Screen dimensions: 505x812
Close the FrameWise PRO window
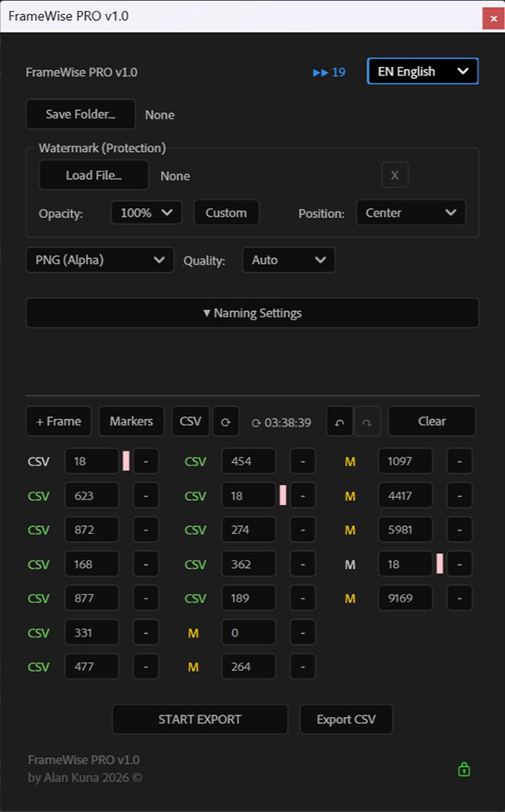tap(493, 19)
